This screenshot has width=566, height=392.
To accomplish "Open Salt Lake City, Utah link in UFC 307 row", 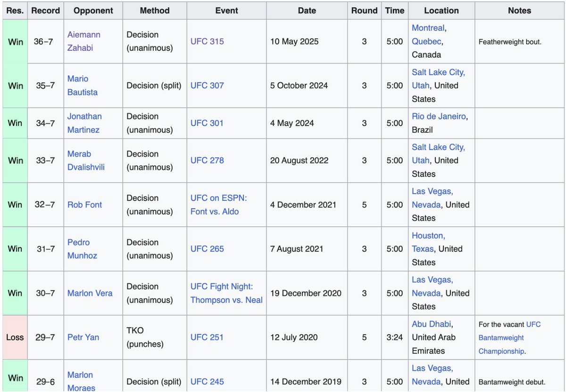I will [x=438, y=79].
